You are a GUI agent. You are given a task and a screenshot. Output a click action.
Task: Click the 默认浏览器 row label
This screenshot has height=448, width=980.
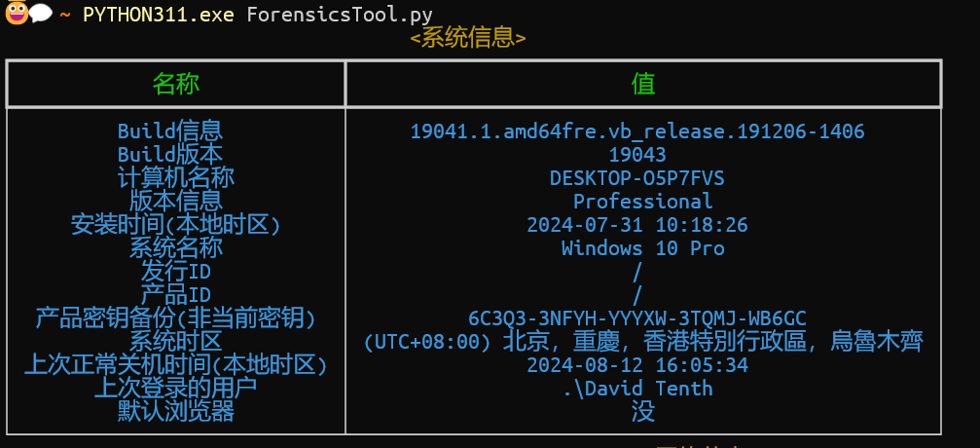[175, 411]
